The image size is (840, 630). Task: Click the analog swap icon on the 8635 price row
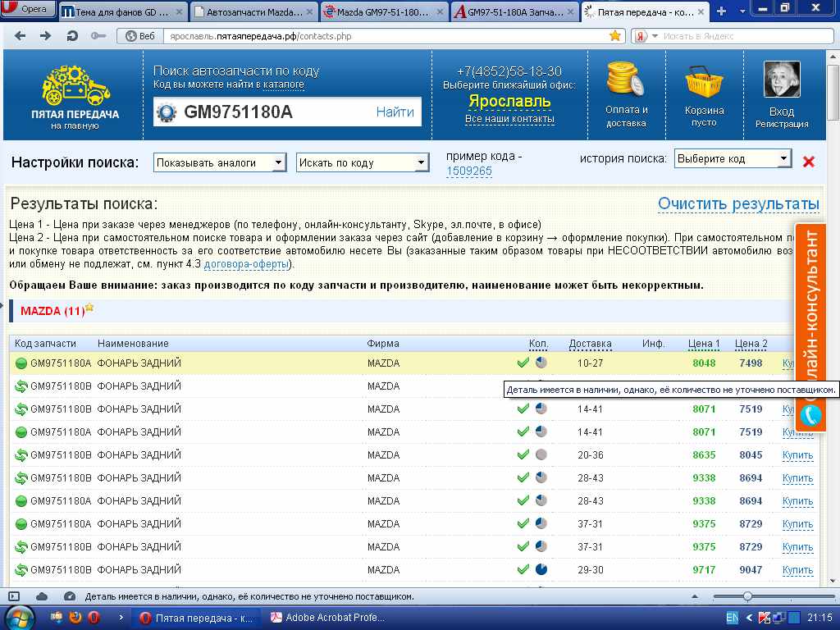click(21, 455)
